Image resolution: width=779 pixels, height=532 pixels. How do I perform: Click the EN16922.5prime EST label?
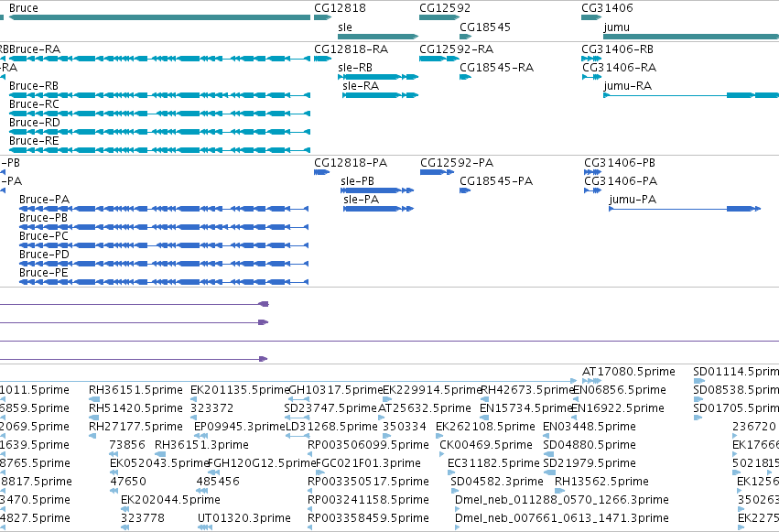click(x=618, y=408)
